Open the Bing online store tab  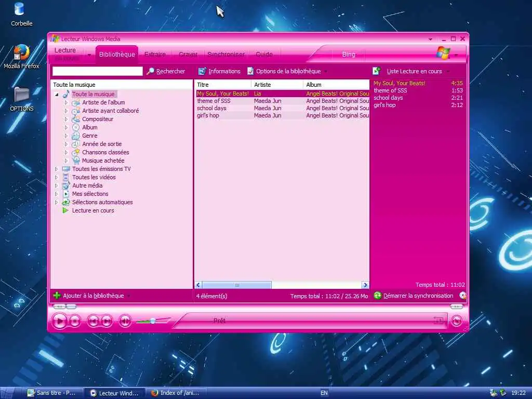tap(349, 54)
